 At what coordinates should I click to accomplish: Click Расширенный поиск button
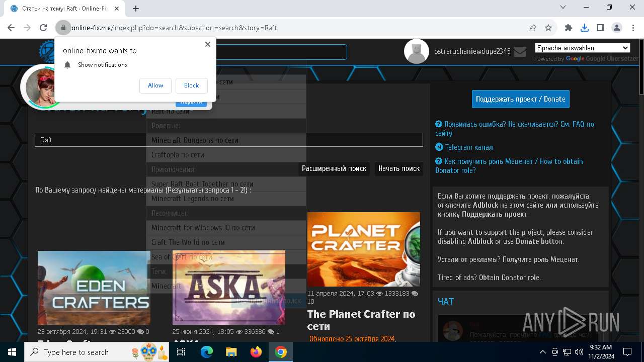(334, 168)
